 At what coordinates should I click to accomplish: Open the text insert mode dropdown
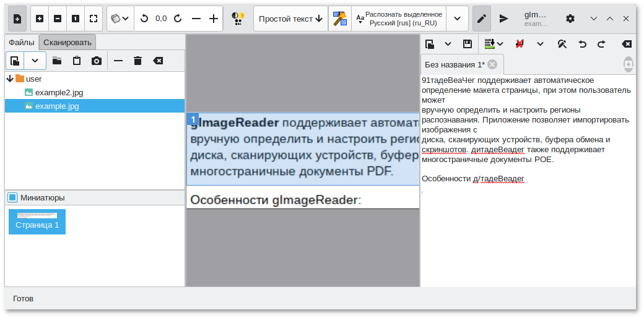pos(494,44)
